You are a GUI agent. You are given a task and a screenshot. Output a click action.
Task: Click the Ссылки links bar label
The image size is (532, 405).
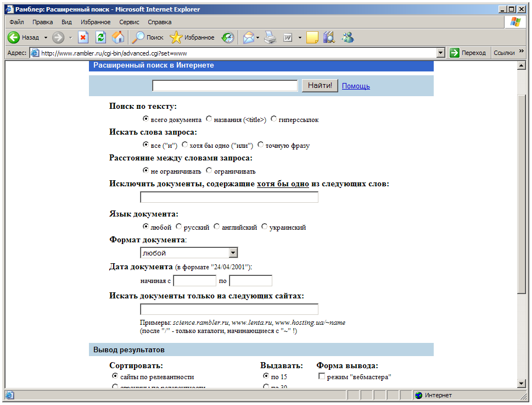(x=504, y=53)
